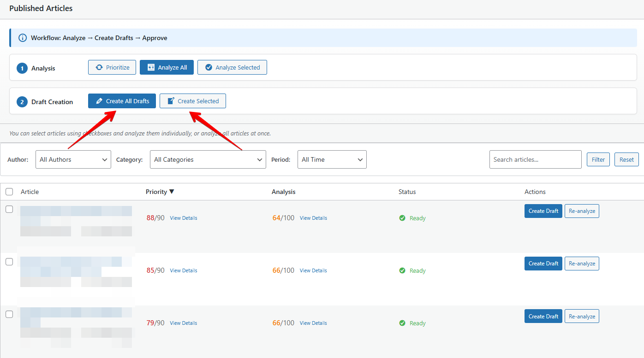This screenshot has width=644, height=358.
Task: Click inside the Search articles field
Action: 535,159
